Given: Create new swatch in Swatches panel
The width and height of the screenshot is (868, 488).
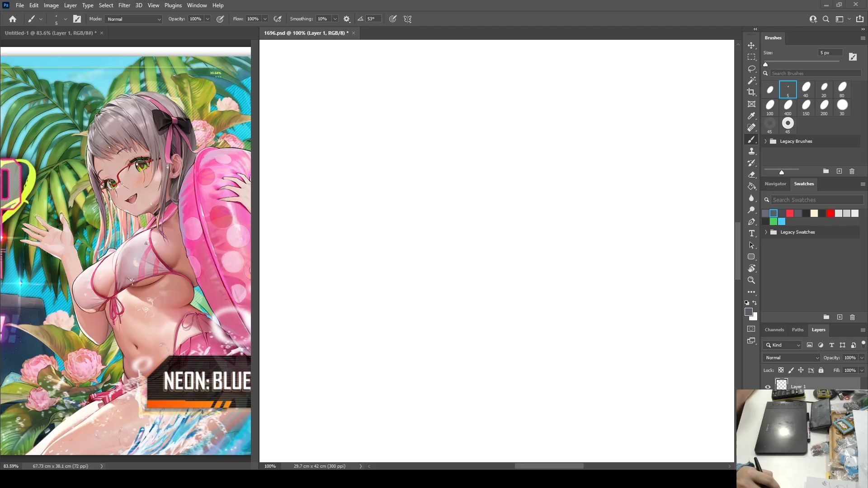Looking at the screenshot, I should 840,317.
